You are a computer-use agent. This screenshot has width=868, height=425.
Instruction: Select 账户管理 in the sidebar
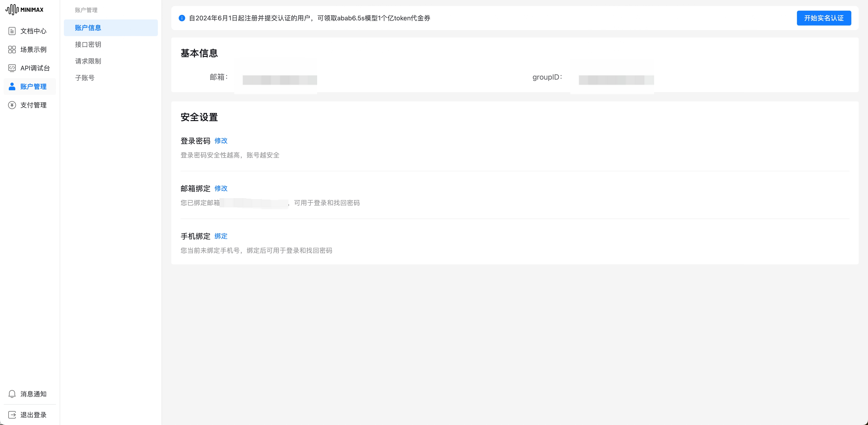tap(33, 87)
